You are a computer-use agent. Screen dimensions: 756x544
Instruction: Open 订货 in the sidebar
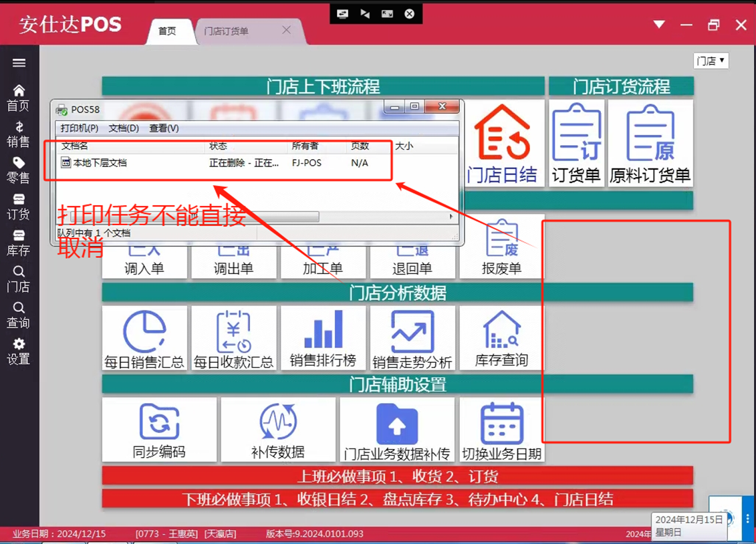click(19, 207)
